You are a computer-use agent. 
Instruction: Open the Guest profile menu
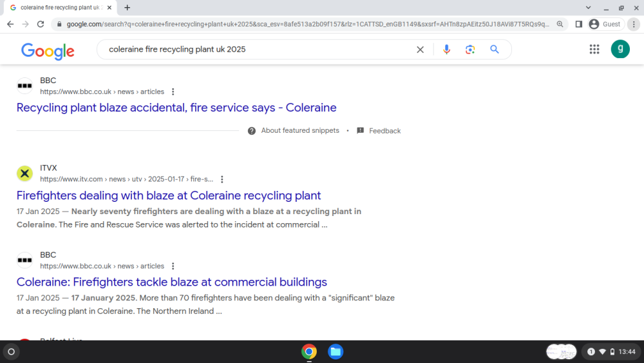(605, 25)
